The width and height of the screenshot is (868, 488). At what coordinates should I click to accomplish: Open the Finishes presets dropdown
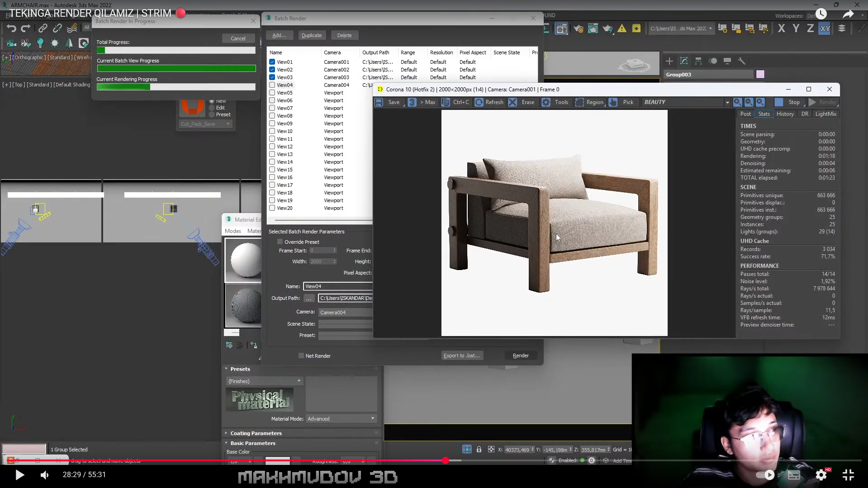click(x=264, y=381)
